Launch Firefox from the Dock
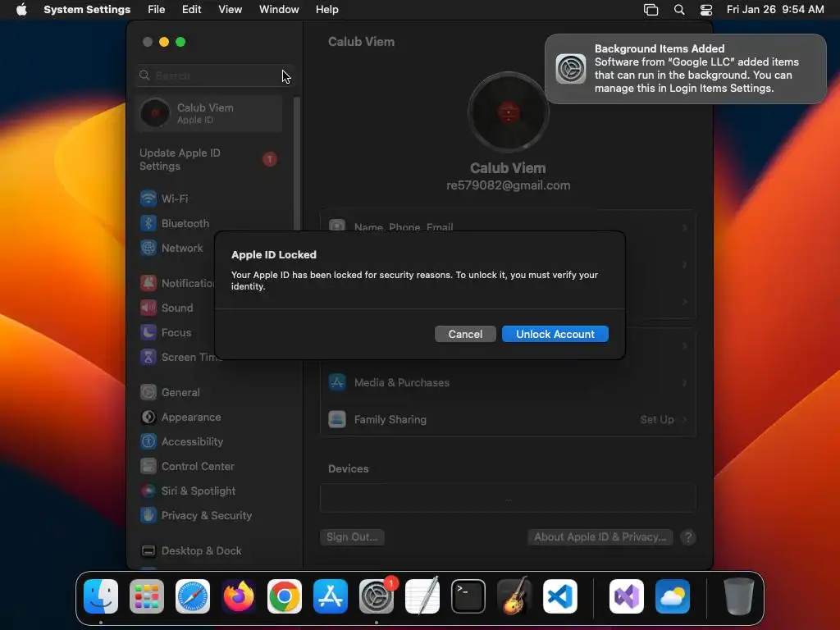 pos(239,596)
